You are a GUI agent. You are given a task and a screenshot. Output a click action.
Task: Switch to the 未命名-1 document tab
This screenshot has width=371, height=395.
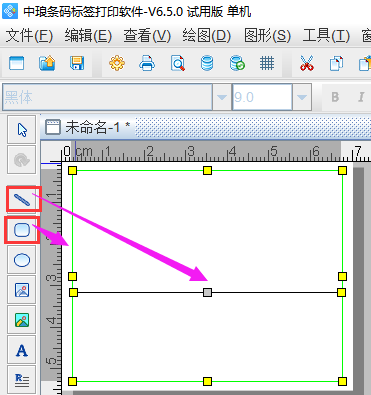click(x=88, y=127)
